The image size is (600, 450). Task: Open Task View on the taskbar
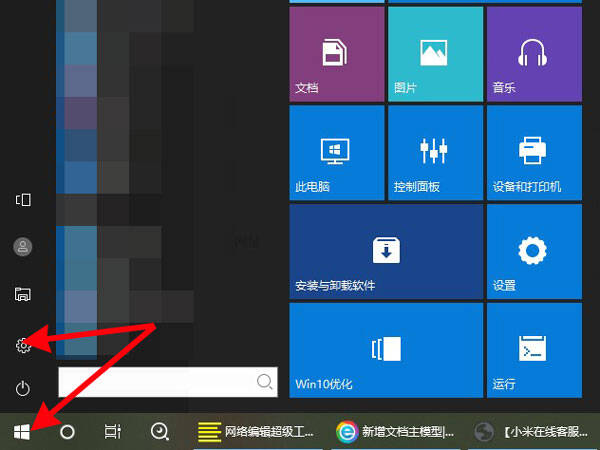click(x=113, y=432)
